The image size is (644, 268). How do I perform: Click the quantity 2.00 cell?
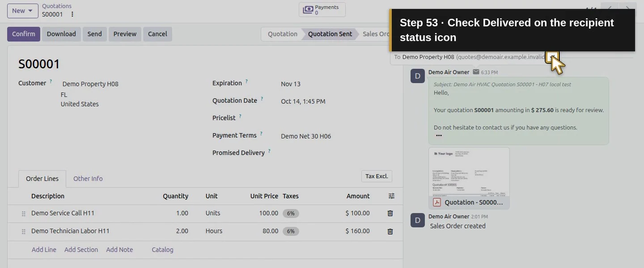pyautogui.click(x=182, y=231)
